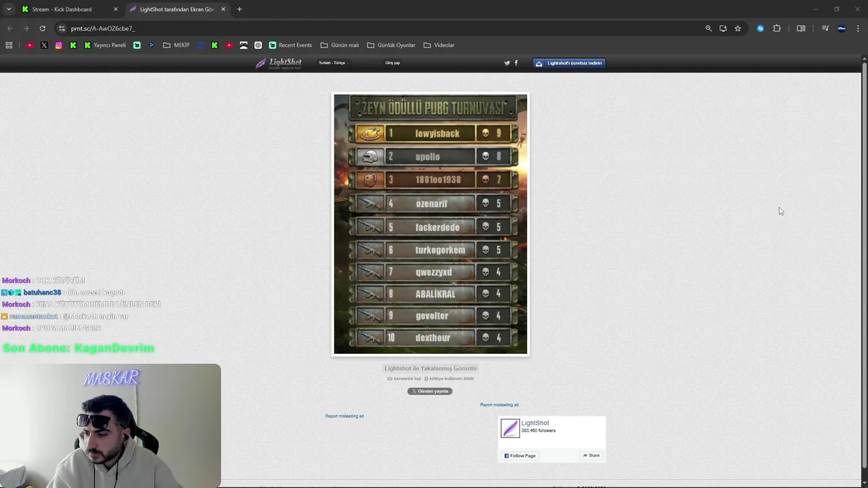This screenshot has height=488, width=868.
Task: Open the Extensions puzzle menu
Action: [x=777, y=28]
